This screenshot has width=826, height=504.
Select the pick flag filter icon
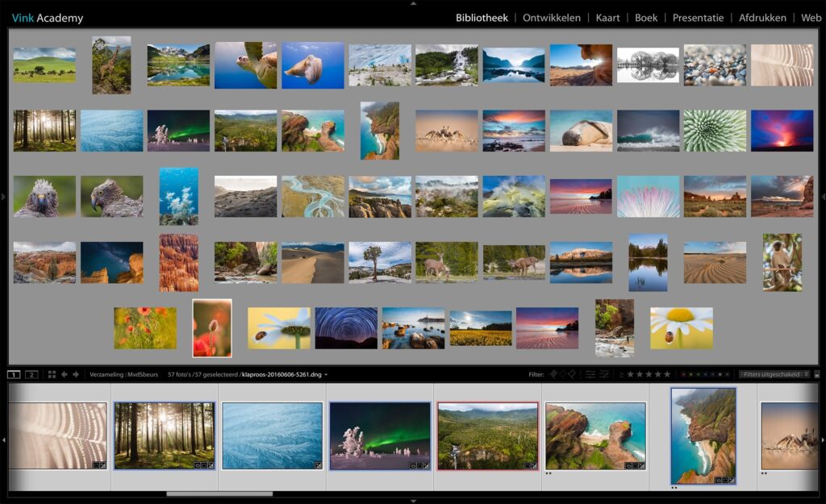pyautogui.click(x=553, y=374)
